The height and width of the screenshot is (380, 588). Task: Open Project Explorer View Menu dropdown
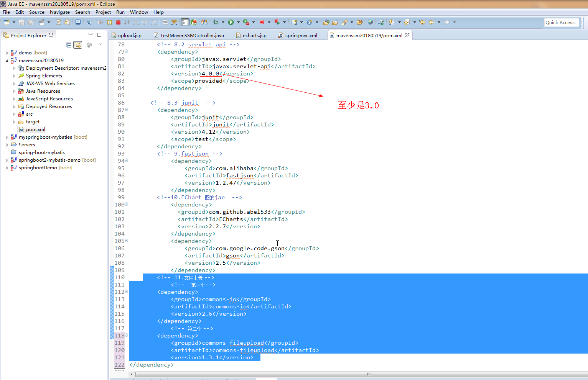pyautogui.click(x=100, y=44)
